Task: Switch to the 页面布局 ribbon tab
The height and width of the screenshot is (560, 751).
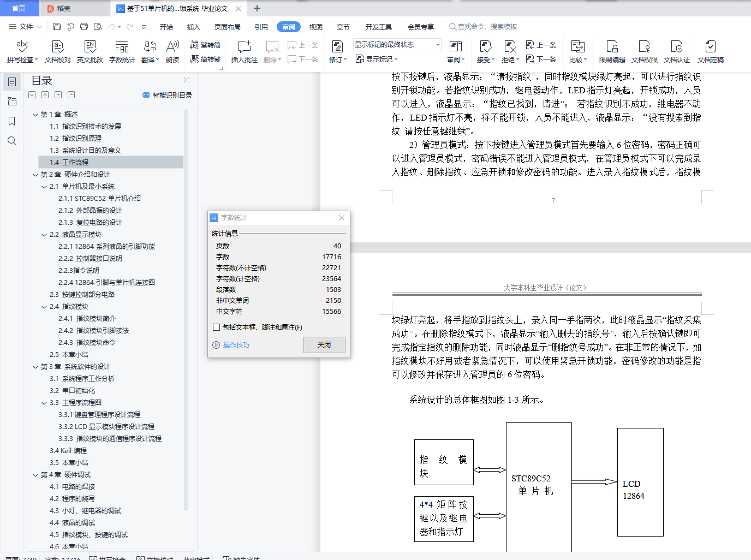Action: (228, 27)
